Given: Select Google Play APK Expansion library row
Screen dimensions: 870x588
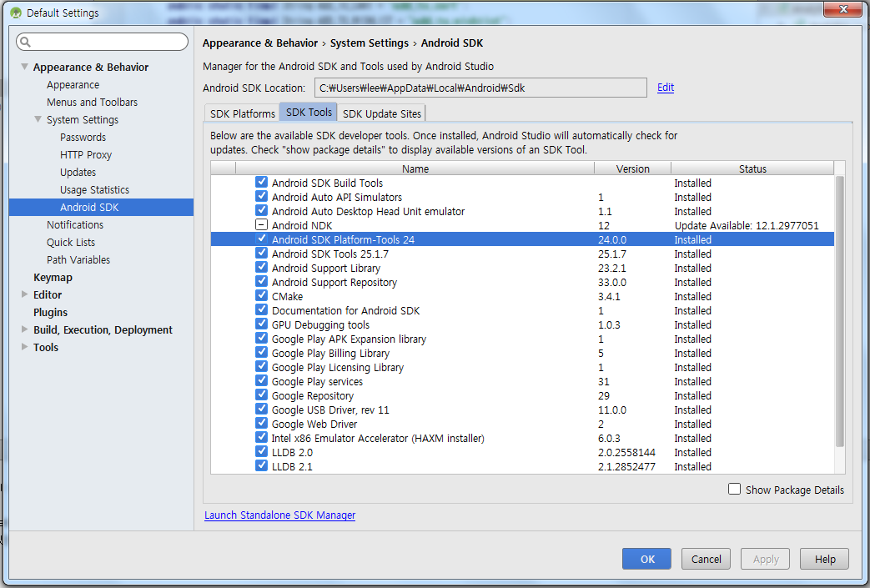Looking at the screenshot, I should pos(522,339).
